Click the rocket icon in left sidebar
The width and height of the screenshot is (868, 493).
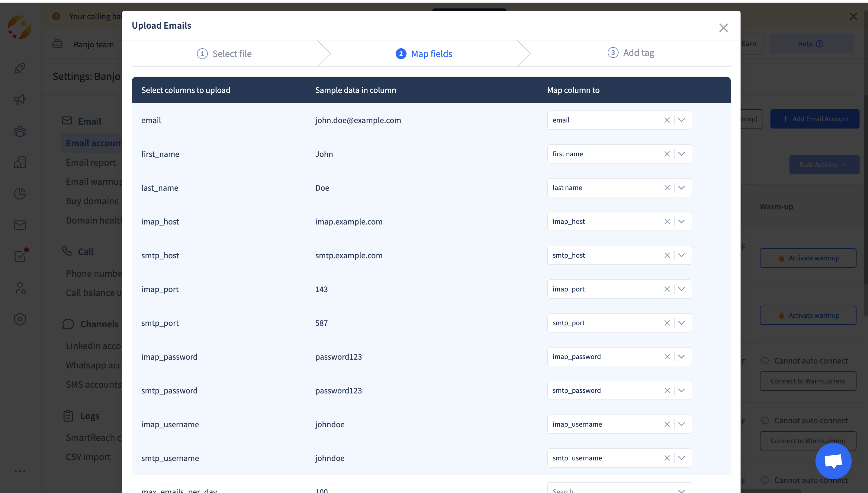pos(20,68)
